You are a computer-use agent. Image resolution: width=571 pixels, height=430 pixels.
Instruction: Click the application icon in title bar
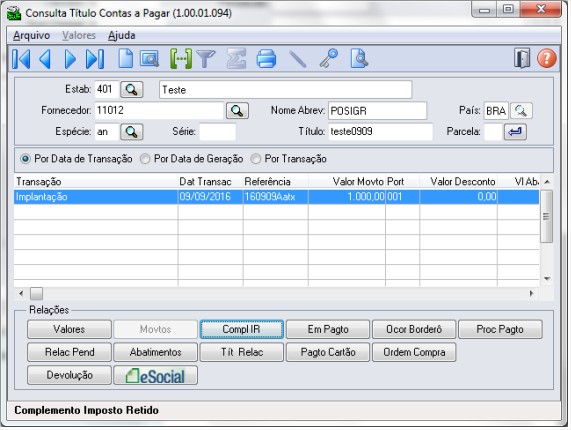pos(14,13)
